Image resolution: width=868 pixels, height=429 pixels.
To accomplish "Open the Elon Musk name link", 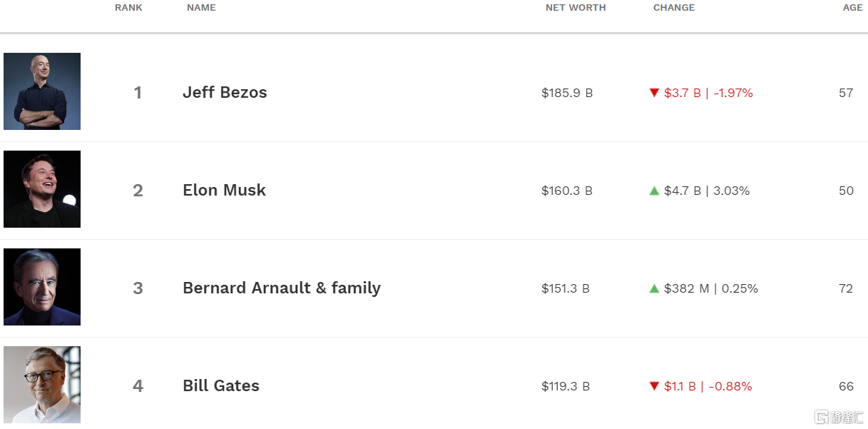I will tap(224, 191).
